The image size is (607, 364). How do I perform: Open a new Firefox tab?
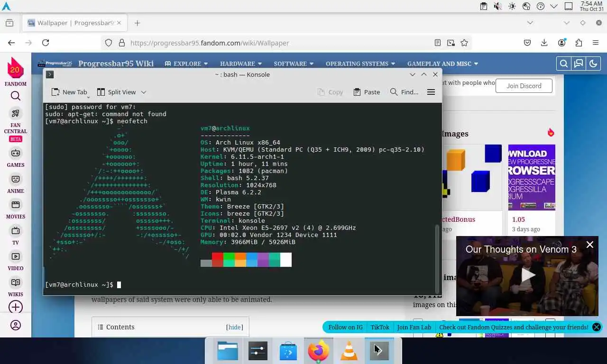pyautogui.click(x=137, y=23)
